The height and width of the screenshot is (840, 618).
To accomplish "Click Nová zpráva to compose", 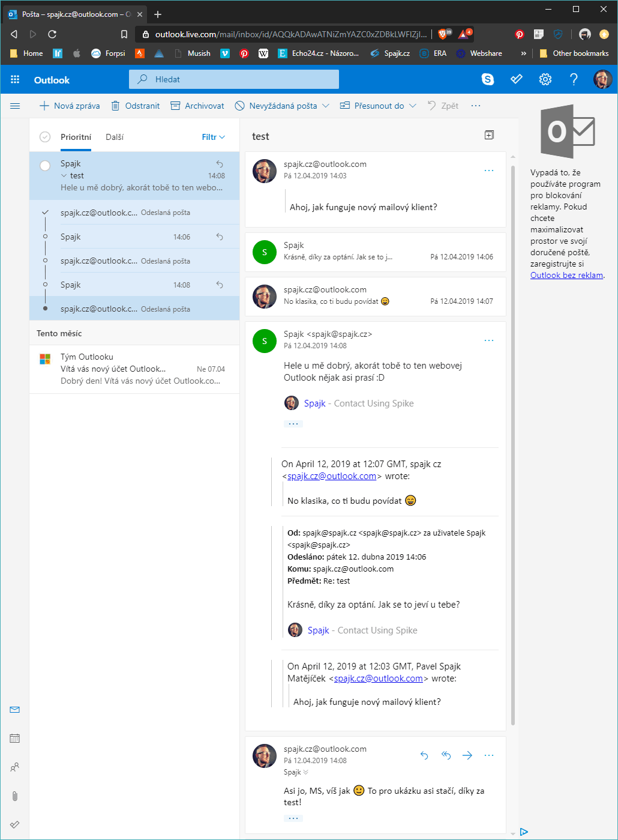I will pyautogui.click(x=70, y=106).
